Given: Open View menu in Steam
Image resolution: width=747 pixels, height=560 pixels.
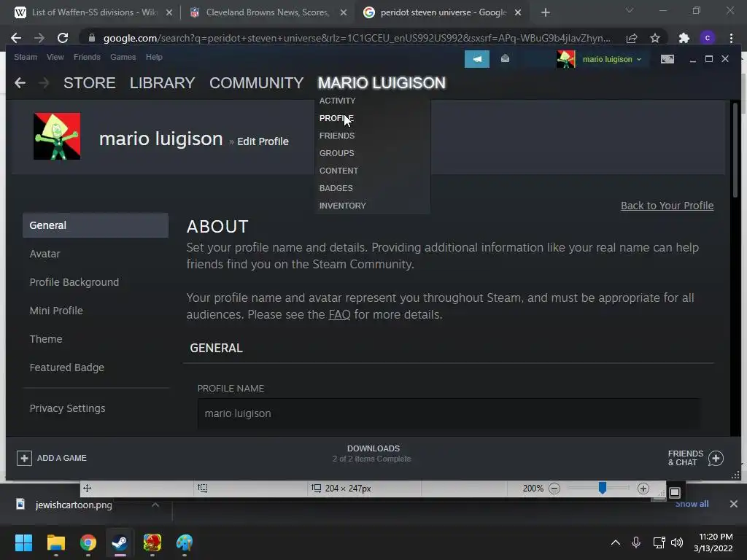Looking at the screenshot, I should 55,57.
